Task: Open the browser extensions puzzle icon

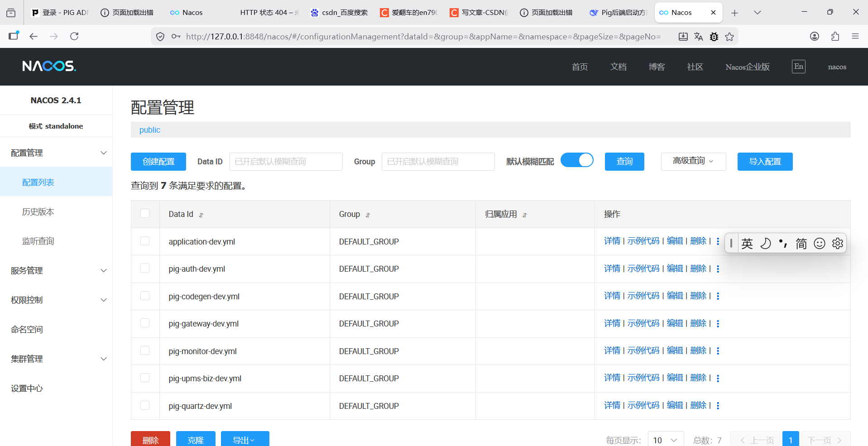Action: 835,36
